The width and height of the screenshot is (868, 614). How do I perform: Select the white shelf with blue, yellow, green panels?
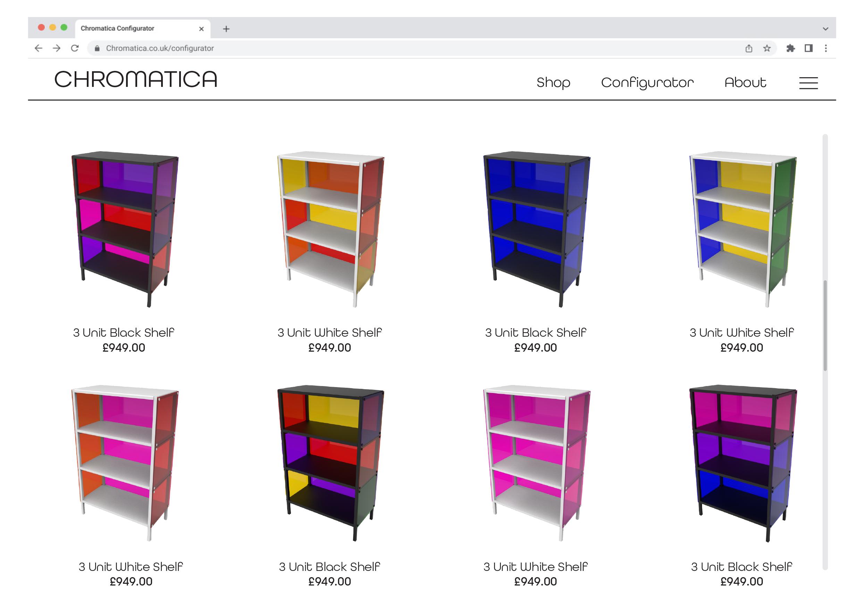pyautogui.click(x=743, y=229)
